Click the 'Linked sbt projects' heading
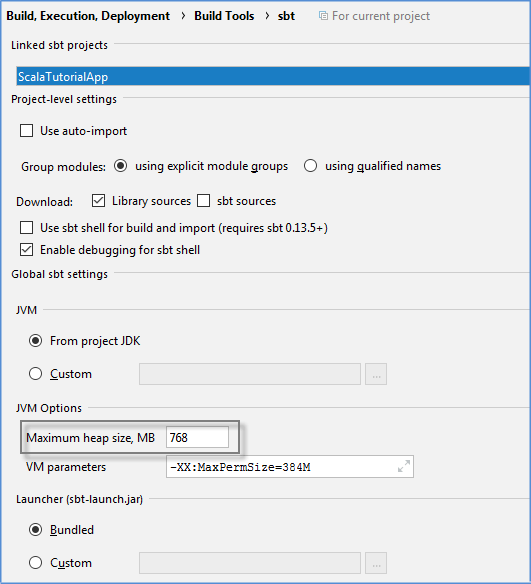This screenshot has height=584, width=531. coord(59,45)
